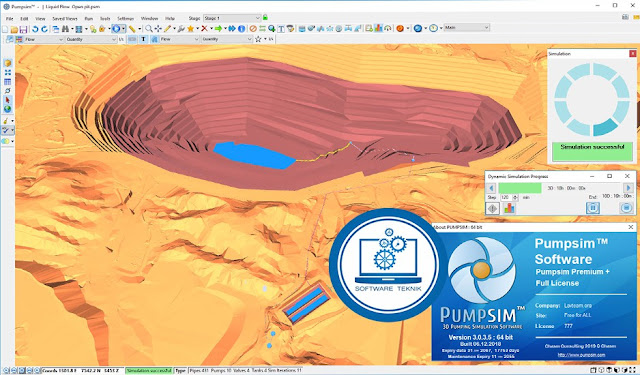Image resolution: width=640 pixels, height=375 pixels.
Task: Open the Run menu
Action: pyautogui.click(x=89, y=18)
